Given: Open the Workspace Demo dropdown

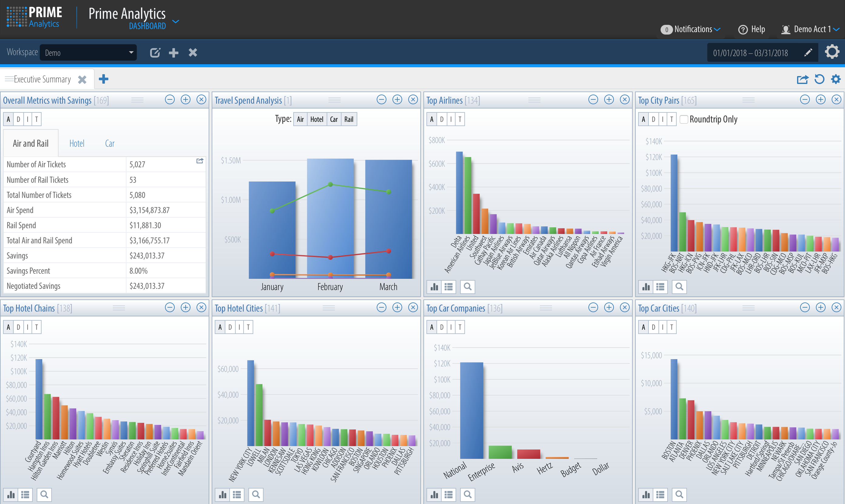Looking at the screenshot, I should click(x=88, y=53).
